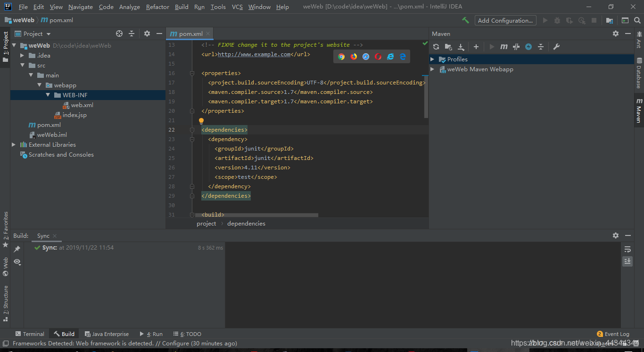
Task: Toggle Maven Offline Mode icon
Action: point(516,47)
